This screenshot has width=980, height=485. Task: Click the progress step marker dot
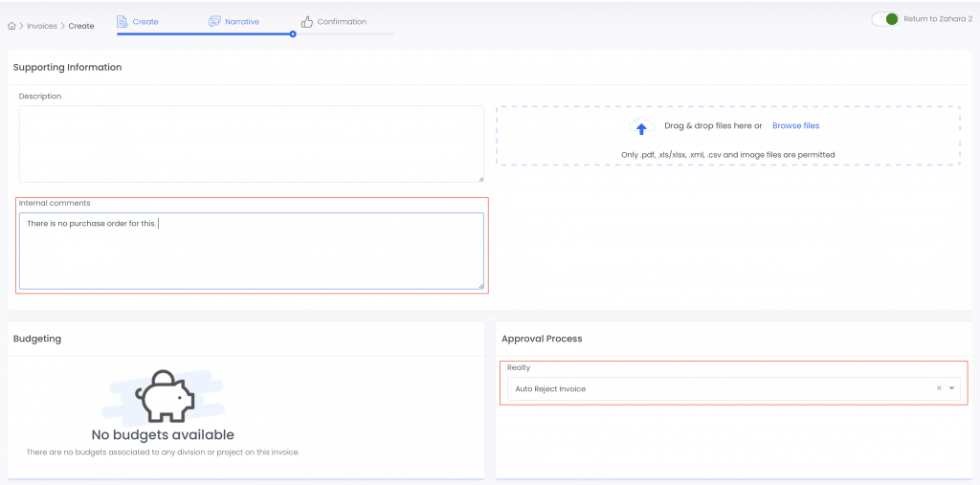(293, 33)
